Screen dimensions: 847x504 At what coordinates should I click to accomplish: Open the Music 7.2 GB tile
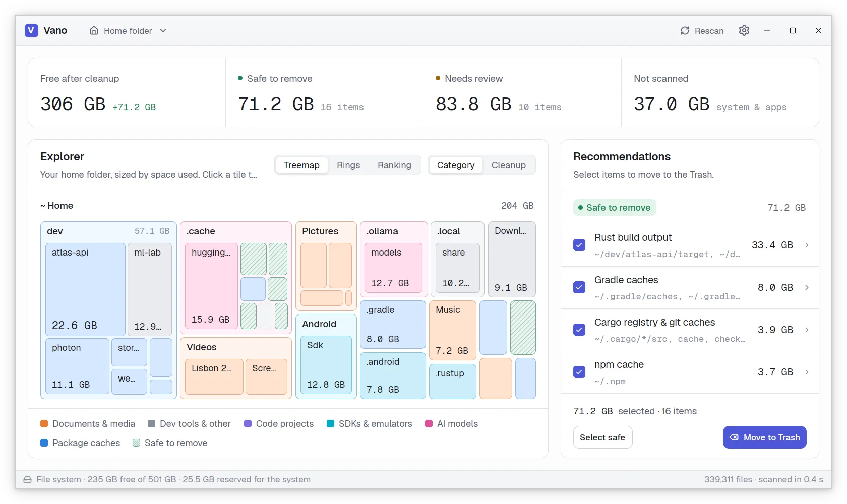pos(453,330)
